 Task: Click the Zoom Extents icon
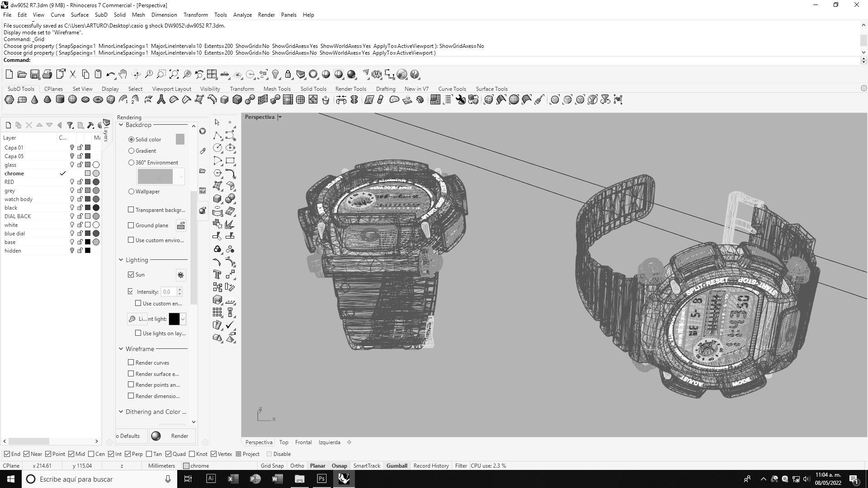(x=174, y=75)
